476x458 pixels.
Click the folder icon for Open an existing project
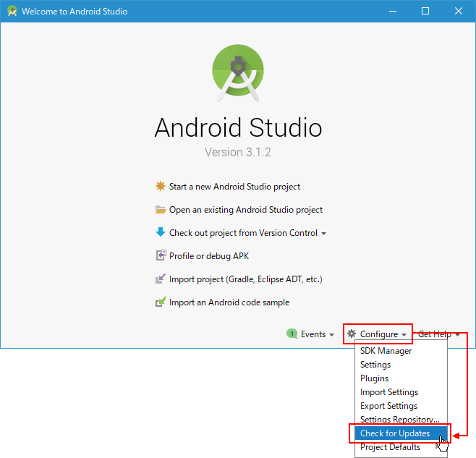(x=161, y=210)
